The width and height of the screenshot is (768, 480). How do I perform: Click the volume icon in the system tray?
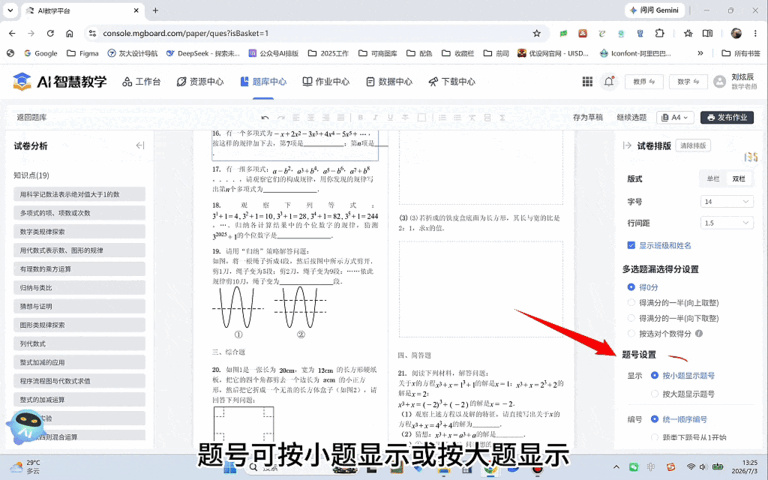click(x=703, y=467)
